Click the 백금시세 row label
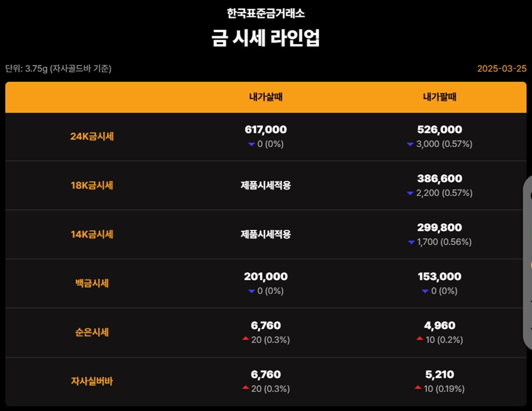 pyautogui.click(x=92, y=283)
